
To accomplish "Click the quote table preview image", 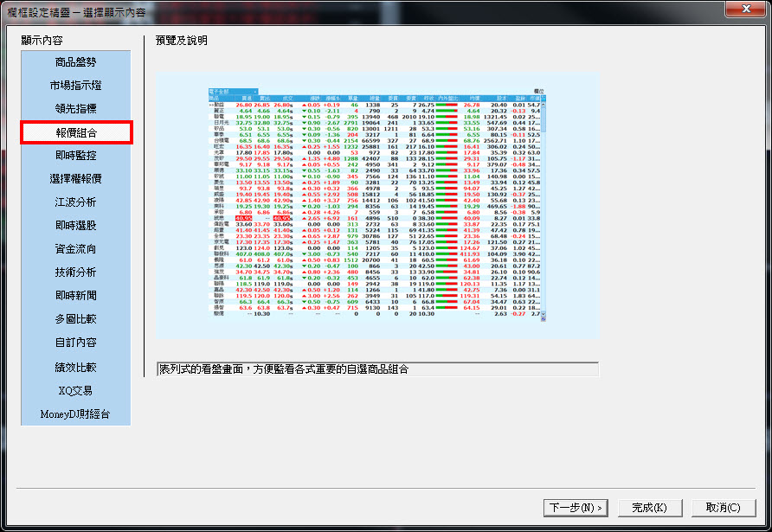I will point(376,205).
